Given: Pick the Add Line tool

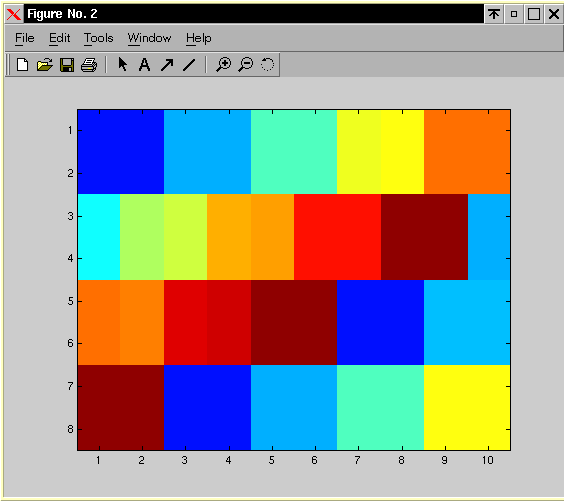Looking at the screenshot, I should tap(189, 65).
